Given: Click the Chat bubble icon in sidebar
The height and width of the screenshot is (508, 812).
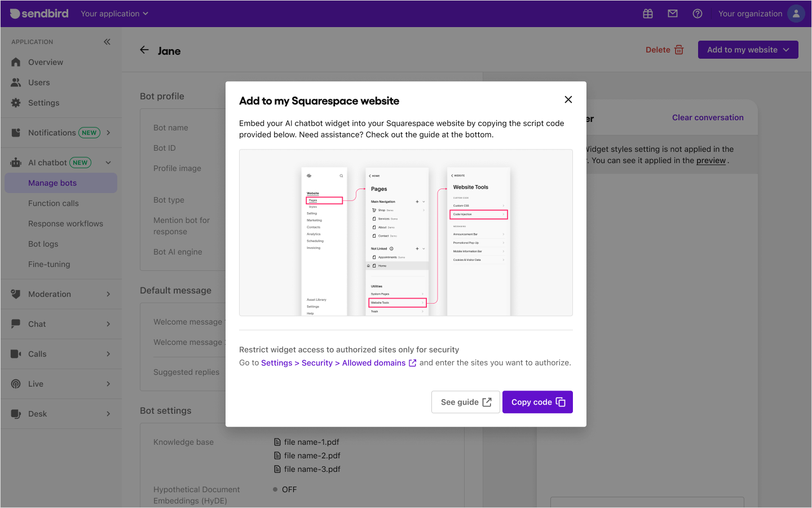Looking at the screenshot, I should [16, 324].
